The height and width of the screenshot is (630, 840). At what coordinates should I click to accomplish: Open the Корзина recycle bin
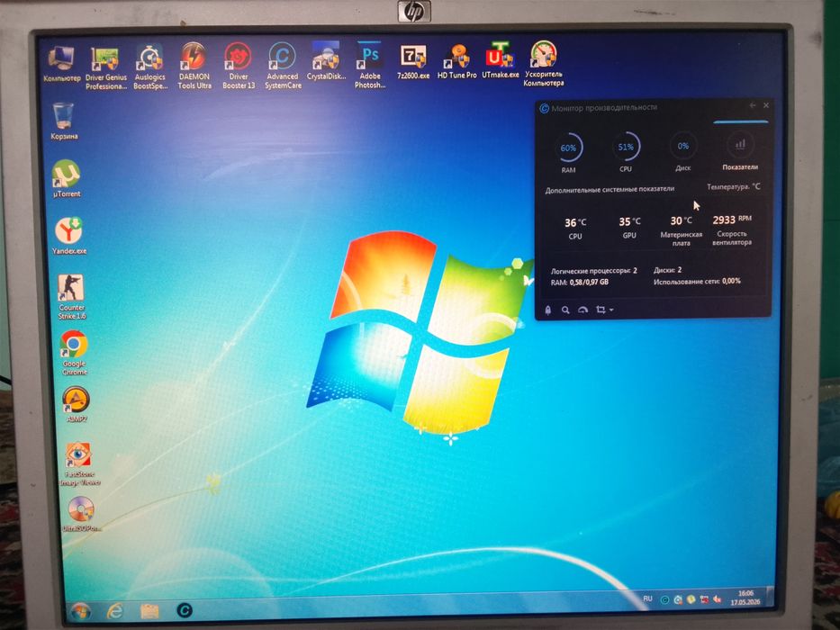point(64,121)
